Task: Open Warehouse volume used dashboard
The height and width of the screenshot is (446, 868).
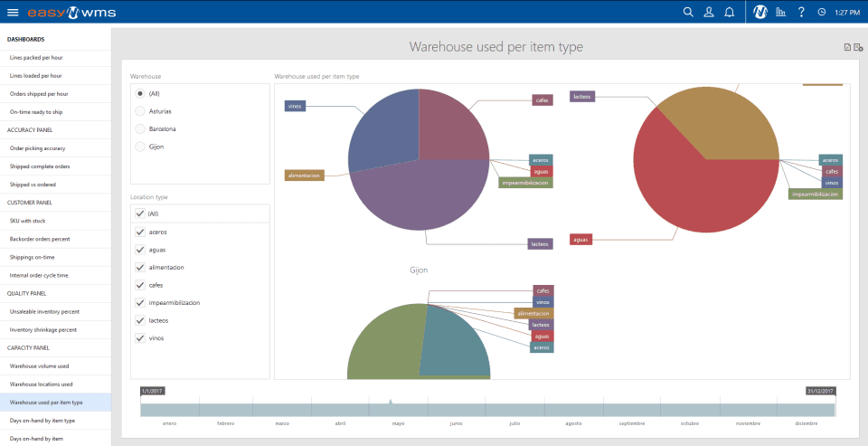Action: coord(55,365)
